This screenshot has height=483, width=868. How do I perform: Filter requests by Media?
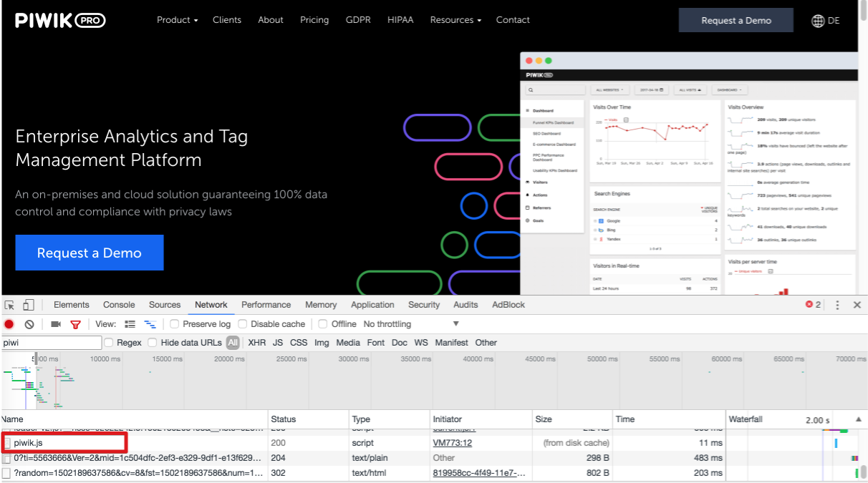click(348, 343)
